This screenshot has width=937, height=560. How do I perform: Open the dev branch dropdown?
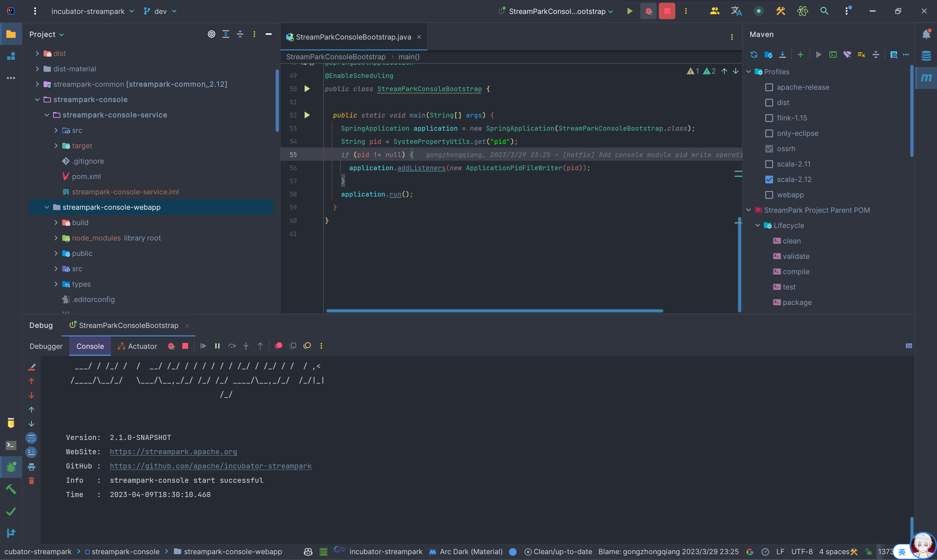[160, 11]
